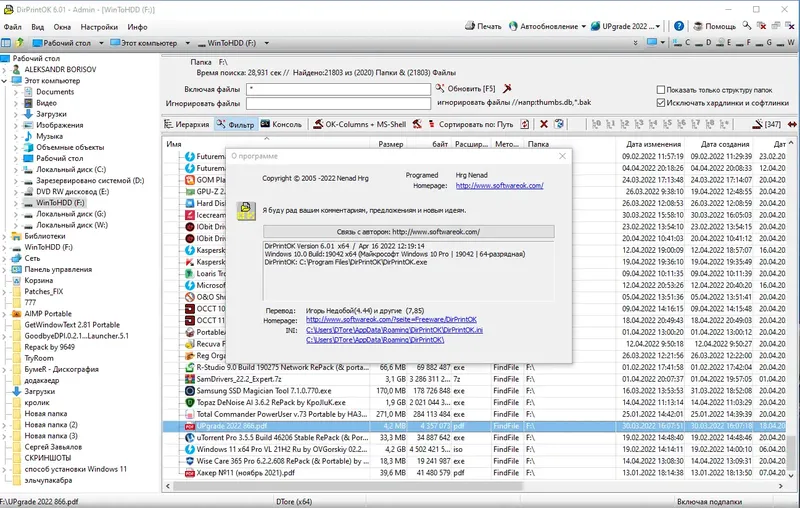Screen dimensions: 800x508
Task: Uncheck Исключать хардлинки и софтлинки checkbox
Action: pos(660,103)
